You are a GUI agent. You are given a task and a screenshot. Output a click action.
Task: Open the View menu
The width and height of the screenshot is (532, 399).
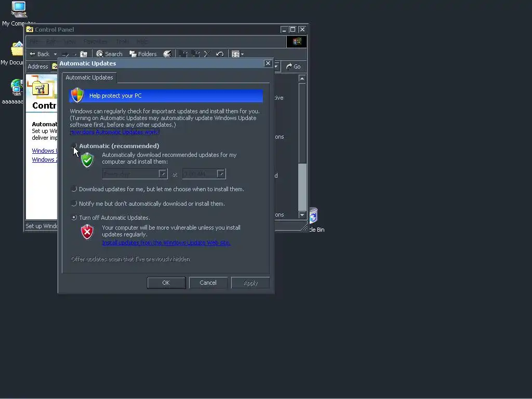tap(70, 42)
